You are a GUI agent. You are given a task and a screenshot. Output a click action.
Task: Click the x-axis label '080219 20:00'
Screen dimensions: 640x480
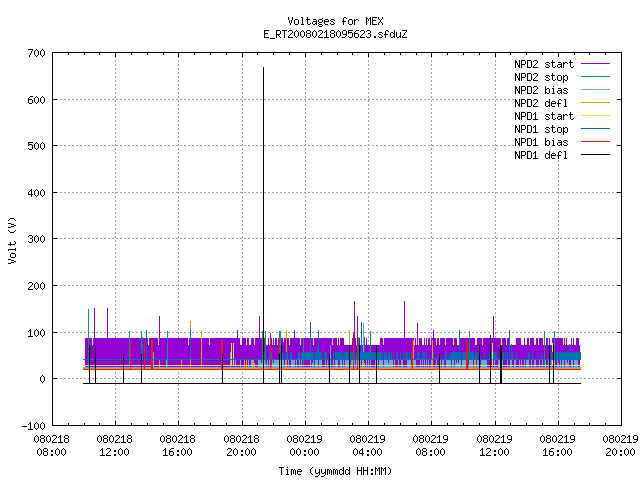click(x=620, y=446)
